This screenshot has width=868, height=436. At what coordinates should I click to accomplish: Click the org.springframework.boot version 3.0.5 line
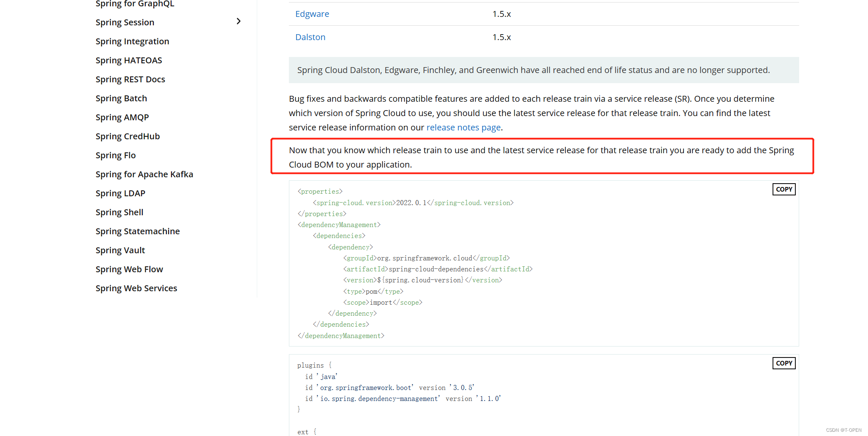click(389, 387)
